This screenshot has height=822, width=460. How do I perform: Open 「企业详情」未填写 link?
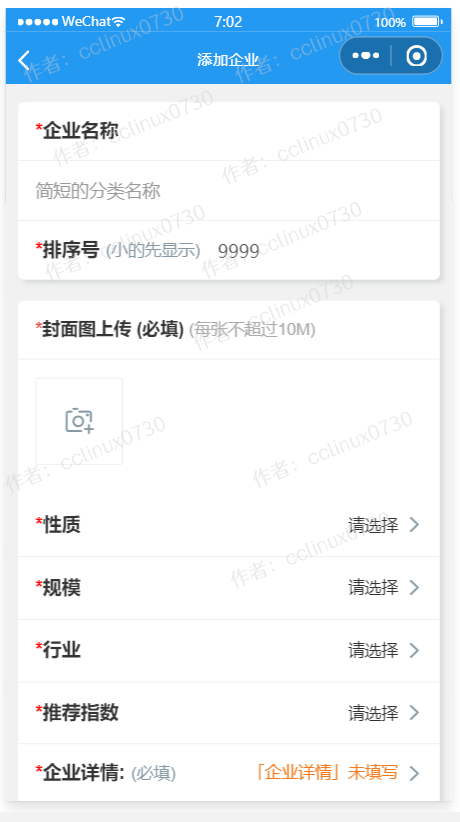(327, 773)
